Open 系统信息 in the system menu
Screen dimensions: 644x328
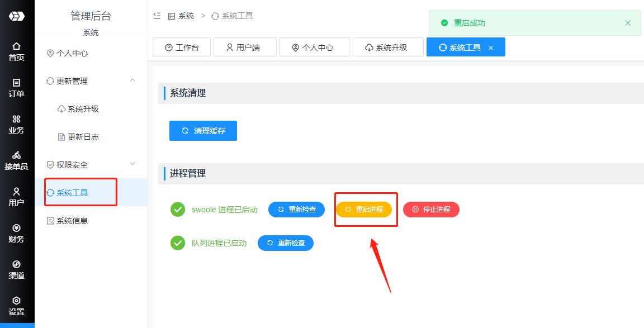[91, 221]
